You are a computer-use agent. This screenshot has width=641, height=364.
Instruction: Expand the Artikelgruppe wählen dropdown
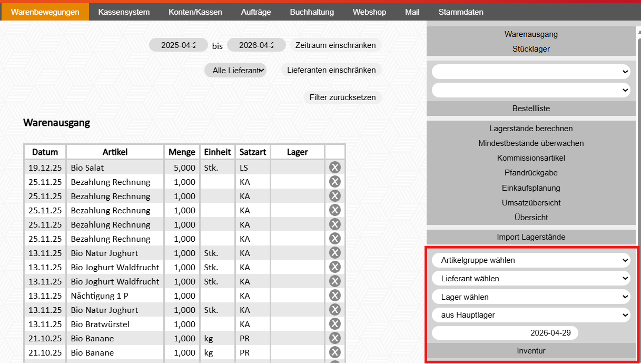click(531, 260)
